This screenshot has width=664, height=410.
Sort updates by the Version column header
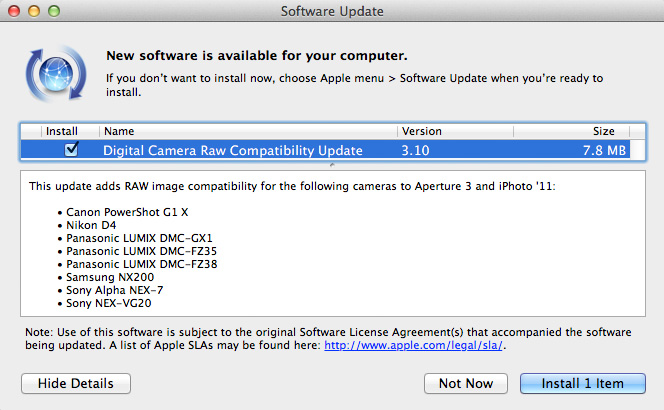[x=455, y=131]
